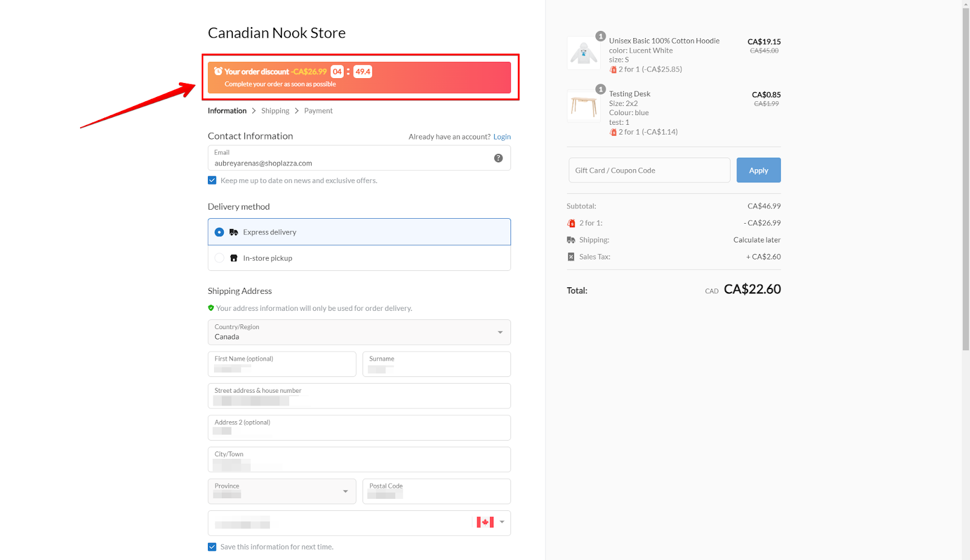
Task: Click the green shield security icon
Action: coord(211,308)
